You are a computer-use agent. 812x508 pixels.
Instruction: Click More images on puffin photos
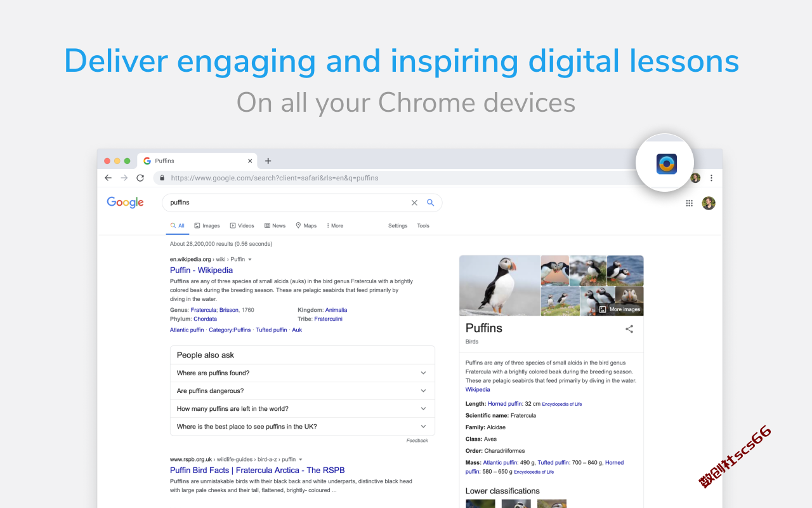coord(620,309)
